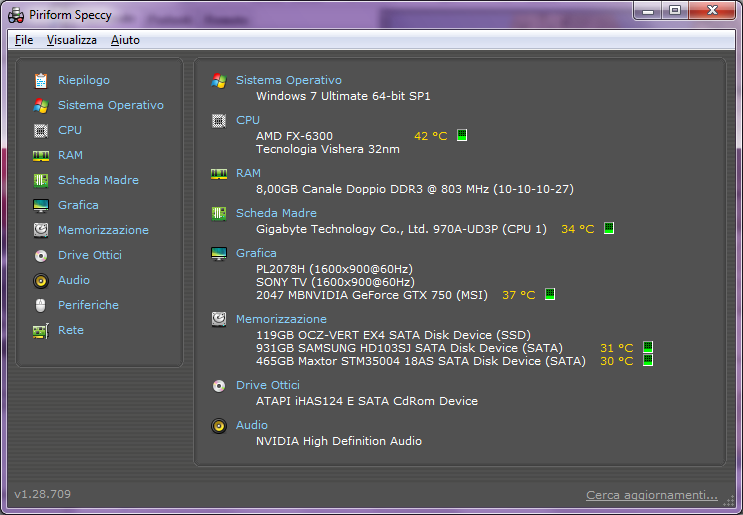
Task: Select Riepilogo in the sidebar
Action: pos(84,80)
